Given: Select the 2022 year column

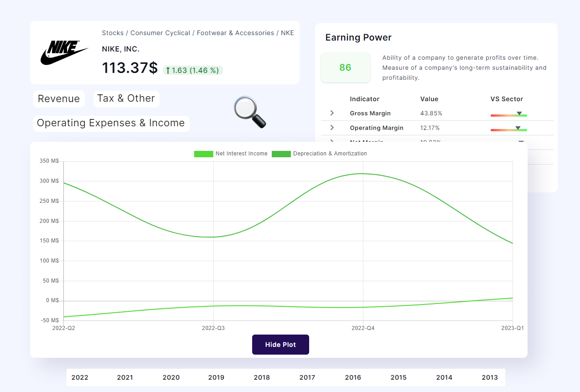Looking at the screenshot, I should (x=80, y=377).
